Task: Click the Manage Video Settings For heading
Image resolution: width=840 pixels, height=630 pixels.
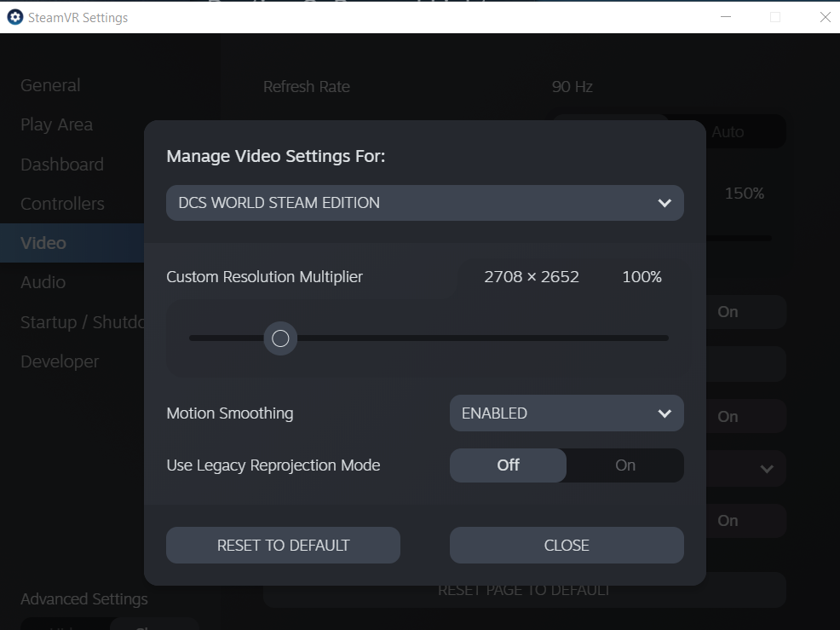Action: coord(276,156)
